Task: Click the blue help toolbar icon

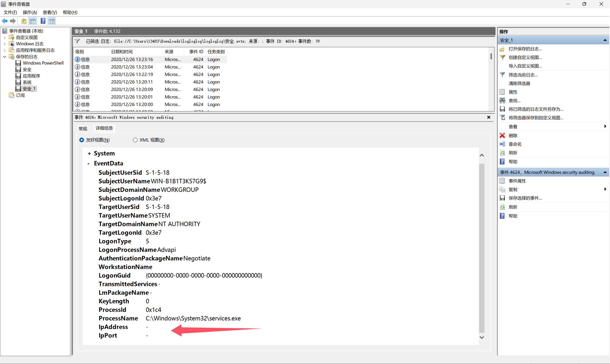Action: coord(43,21)
